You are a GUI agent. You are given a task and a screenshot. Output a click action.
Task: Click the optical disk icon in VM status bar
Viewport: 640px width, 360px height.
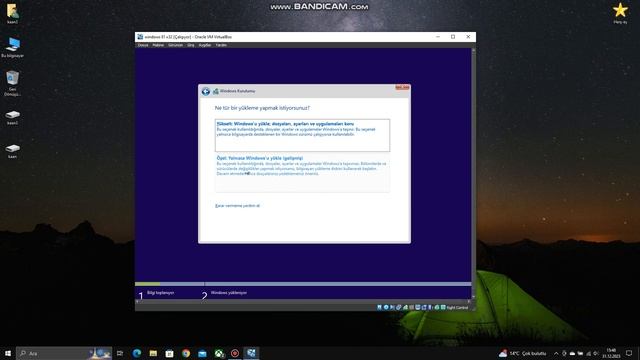(x=386, y=307)
